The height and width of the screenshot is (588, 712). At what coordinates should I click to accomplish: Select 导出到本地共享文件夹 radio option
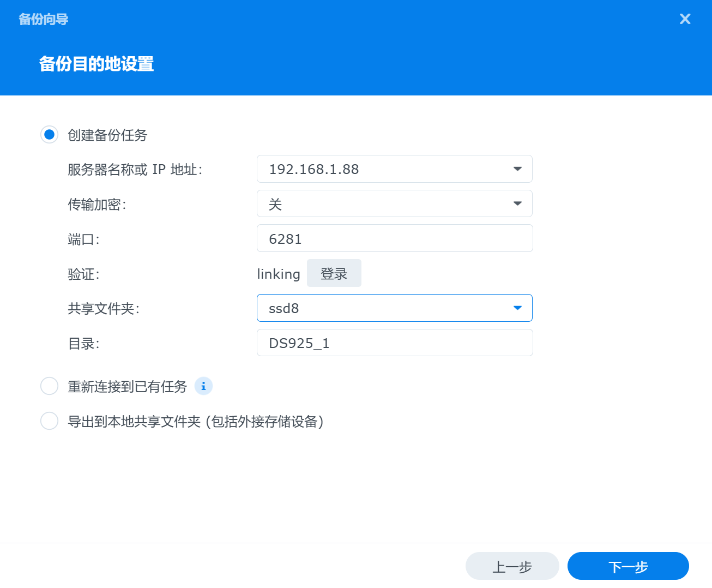coord(50,421)
